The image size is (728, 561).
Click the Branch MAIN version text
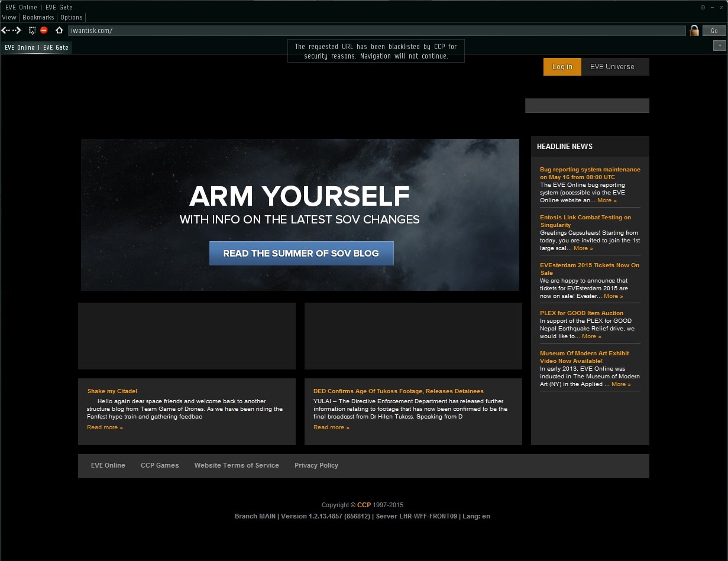coord(363,516)
